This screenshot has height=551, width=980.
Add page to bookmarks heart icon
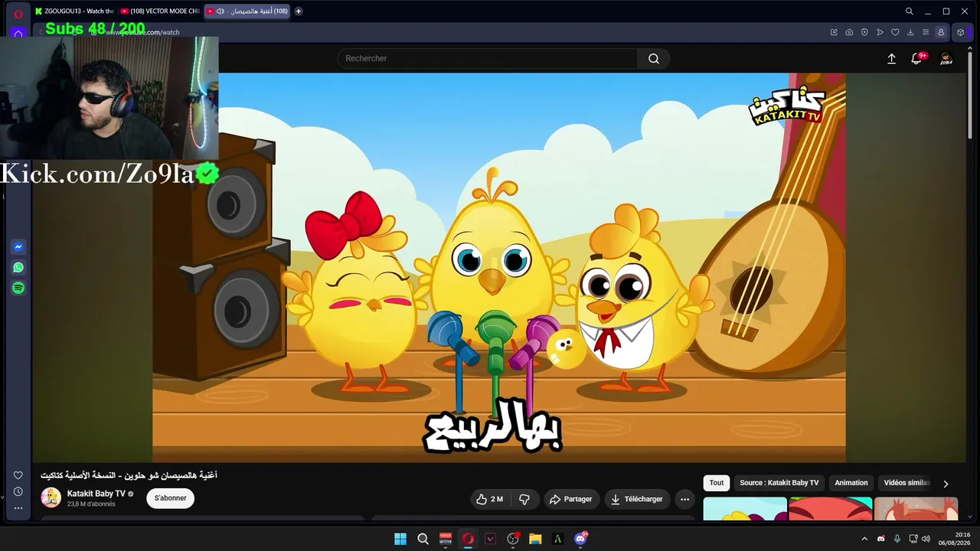click(895, 32)
